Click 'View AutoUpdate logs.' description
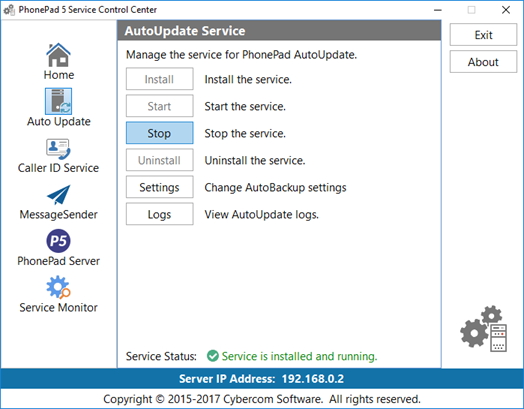524x409 pixels. [x=262, y=215]
